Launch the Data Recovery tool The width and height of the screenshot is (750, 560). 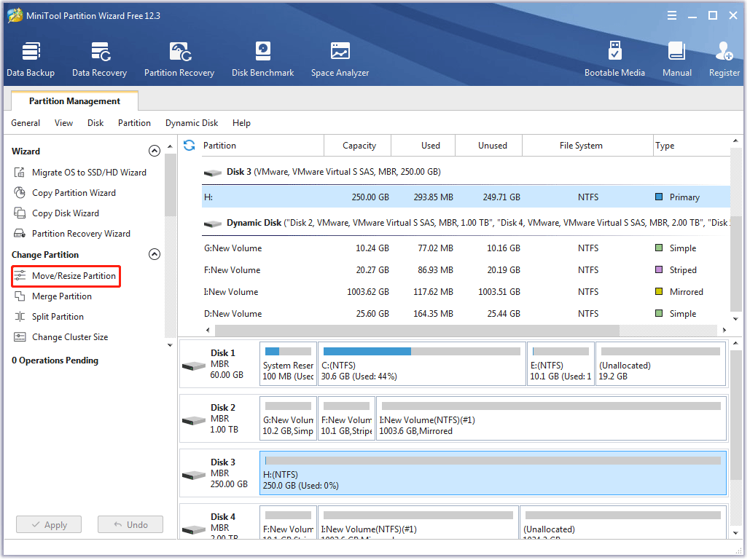click(x=99, y=59)
